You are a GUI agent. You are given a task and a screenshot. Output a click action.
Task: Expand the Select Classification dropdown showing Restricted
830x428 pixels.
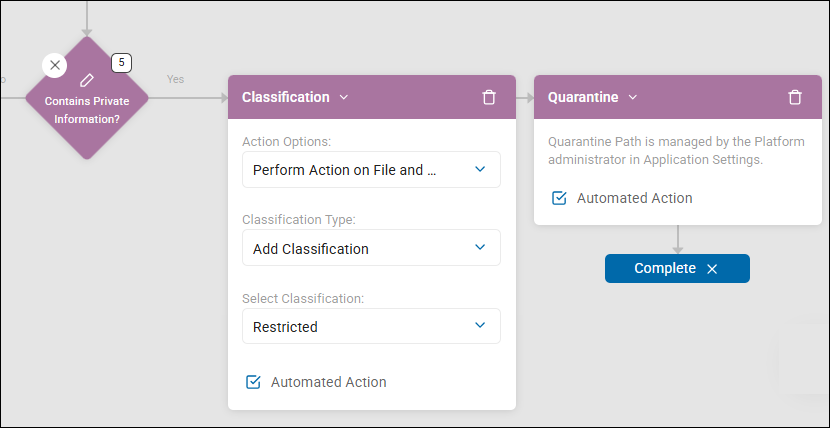point(371,326)
